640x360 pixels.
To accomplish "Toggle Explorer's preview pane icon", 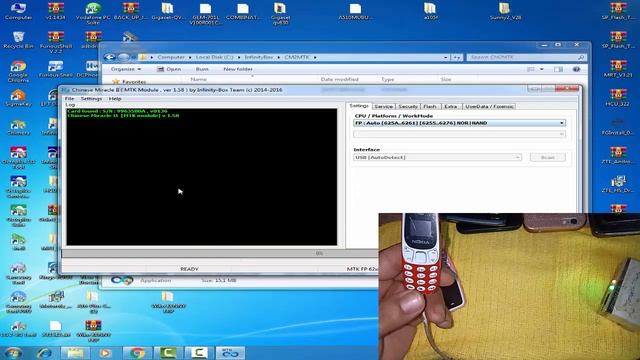I will click(x=558, y=69).
